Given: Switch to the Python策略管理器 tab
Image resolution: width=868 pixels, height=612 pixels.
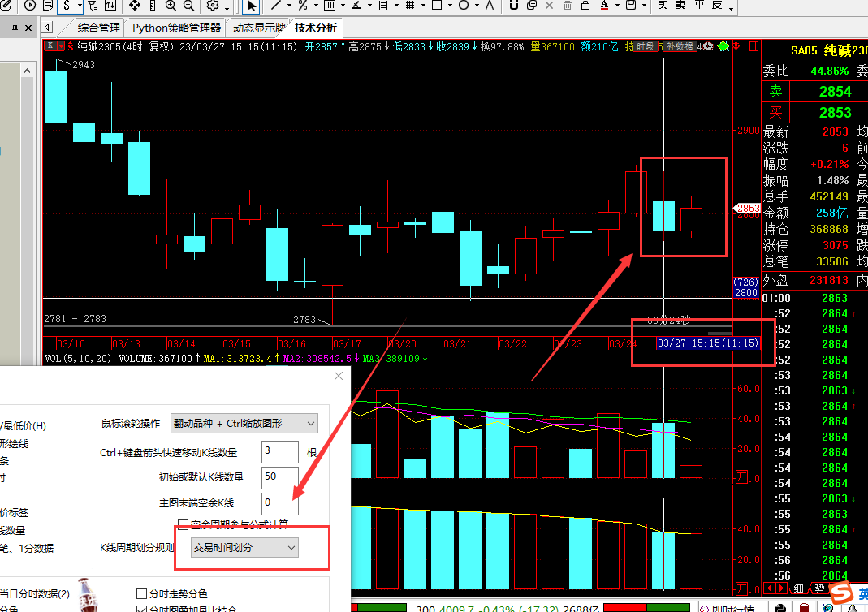Looking at the screenshot, I should click(x=176, y=28).
